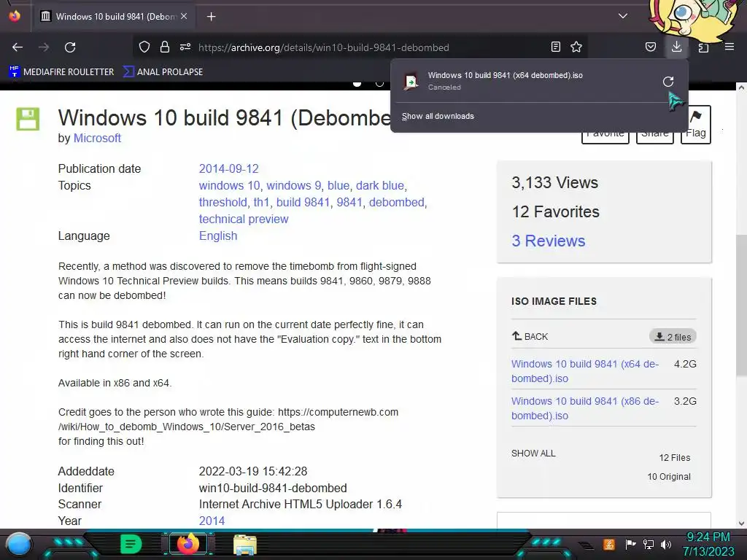The width and height of the screenshot is (747, 560).
Task: Open the debombed topic link
Action: click(396, 203)
